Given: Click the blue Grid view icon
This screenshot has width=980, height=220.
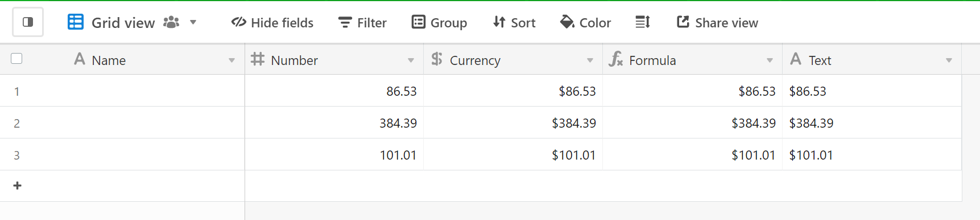Looking at the screenshot, I should [x=76, y=22].
